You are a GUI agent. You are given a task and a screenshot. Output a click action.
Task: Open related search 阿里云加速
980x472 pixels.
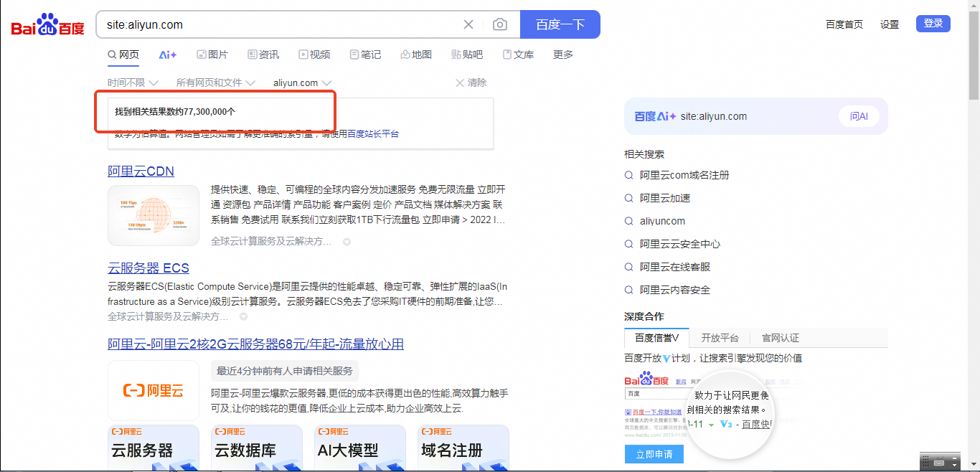(x=665, y=198)
